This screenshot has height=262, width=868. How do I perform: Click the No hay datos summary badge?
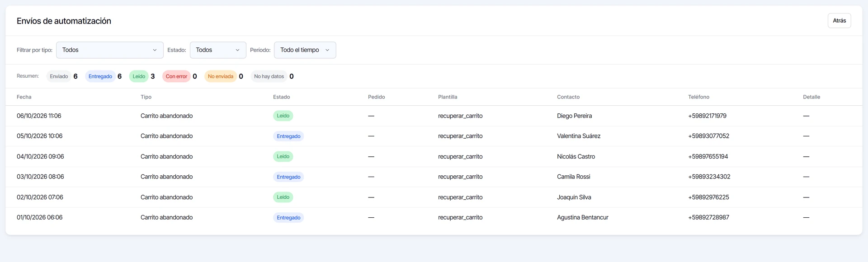click(269, 76)
